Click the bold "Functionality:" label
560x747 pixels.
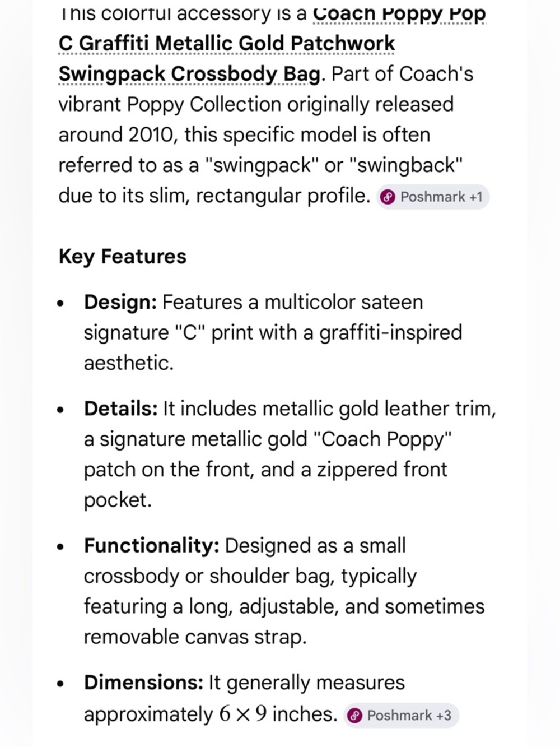(151, 545)
